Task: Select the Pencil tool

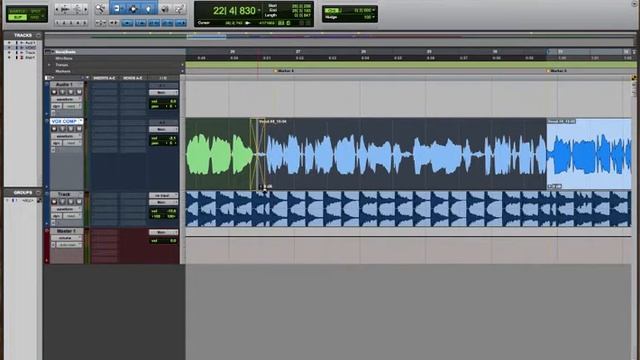Action: 180,9
